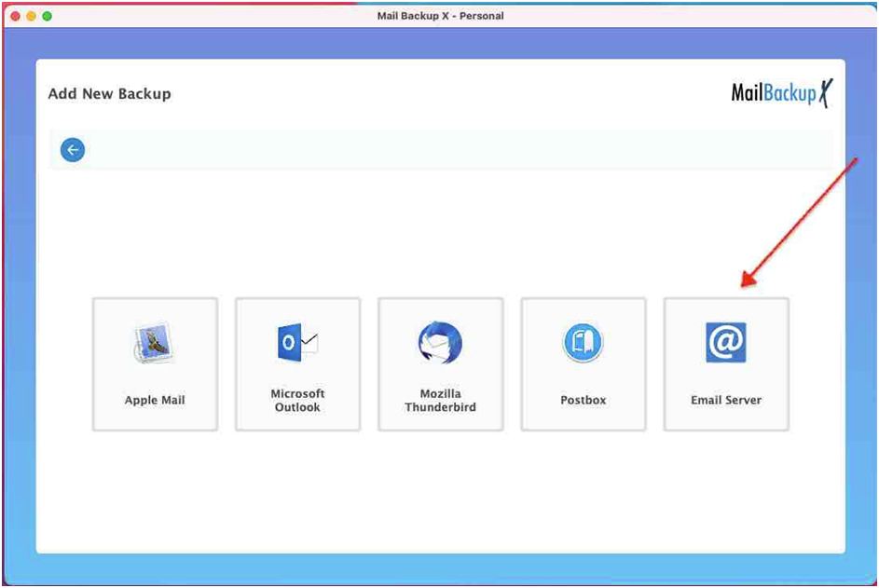Click the "Add New Backup" heading
879x588 pixels.
coord(110,93)
